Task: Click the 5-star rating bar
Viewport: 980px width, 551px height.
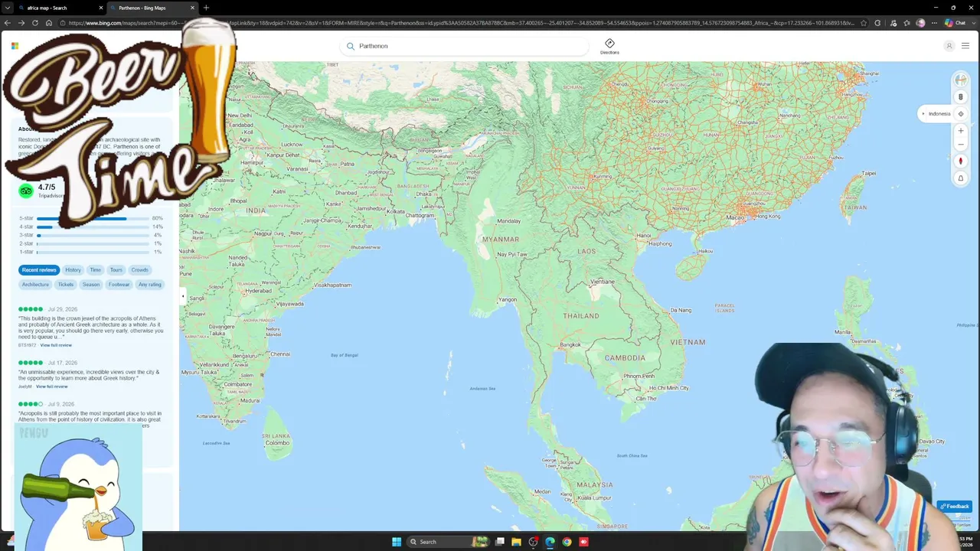Action: pos(93,219)
